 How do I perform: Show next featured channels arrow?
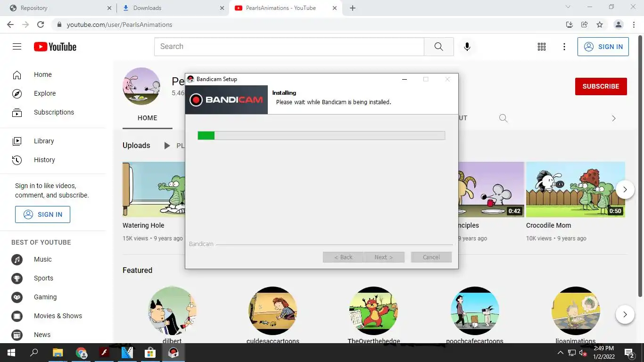coord(625,314)
